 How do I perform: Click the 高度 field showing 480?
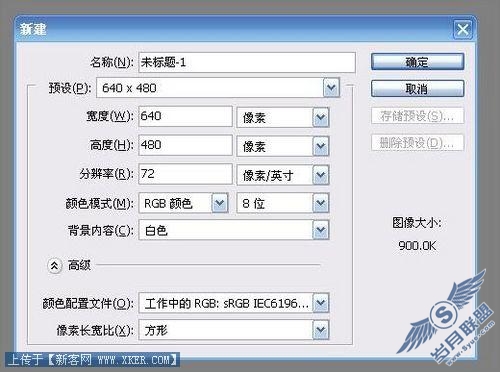(x=185, y=145)
